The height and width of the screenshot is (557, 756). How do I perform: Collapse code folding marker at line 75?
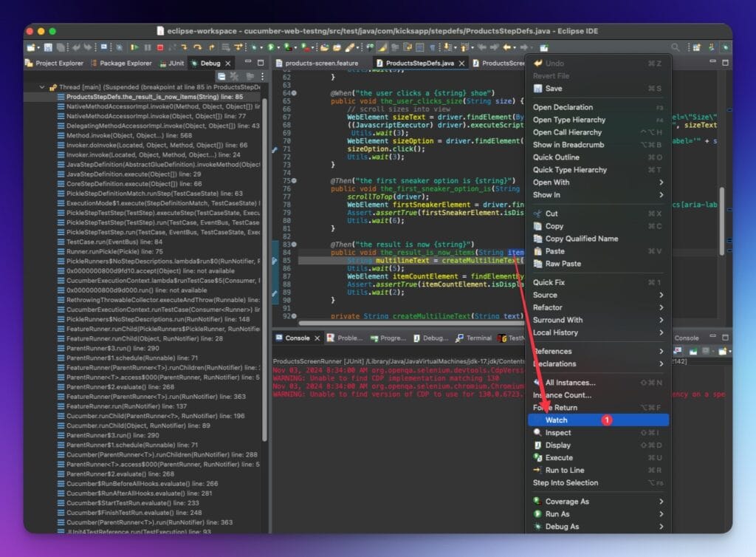(x=294, y=181)
